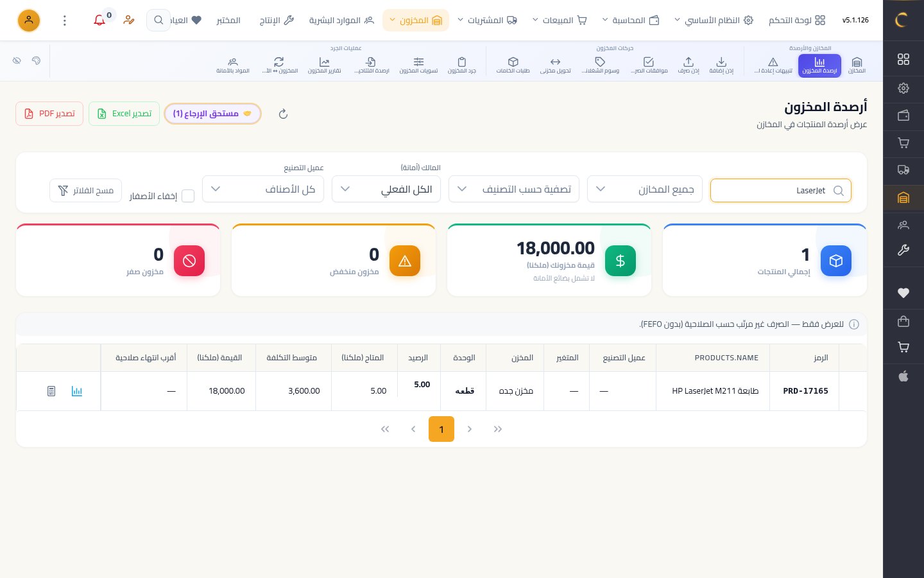Open تسويات المخزون adjustments

click(x=418, y=65)
